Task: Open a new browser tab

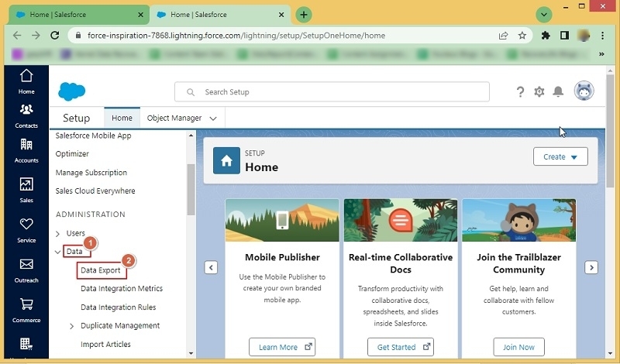Action: point(304,15)
